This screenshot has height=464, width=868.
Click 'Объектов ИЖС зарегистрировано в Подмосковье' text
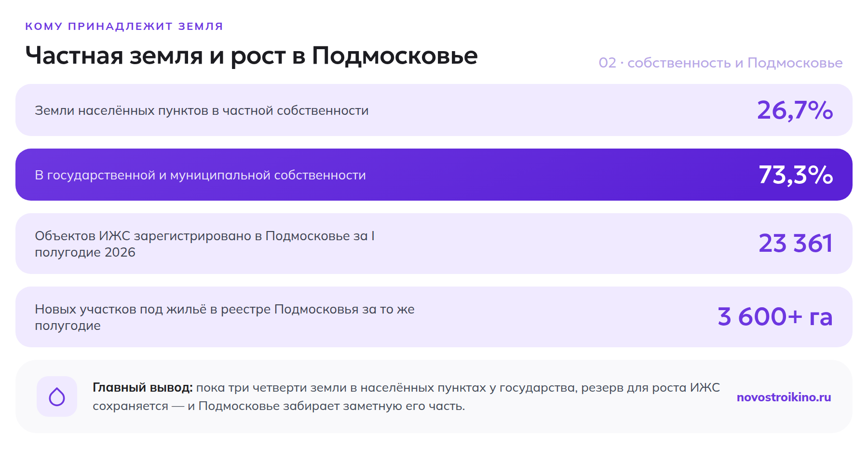(193, 236)
